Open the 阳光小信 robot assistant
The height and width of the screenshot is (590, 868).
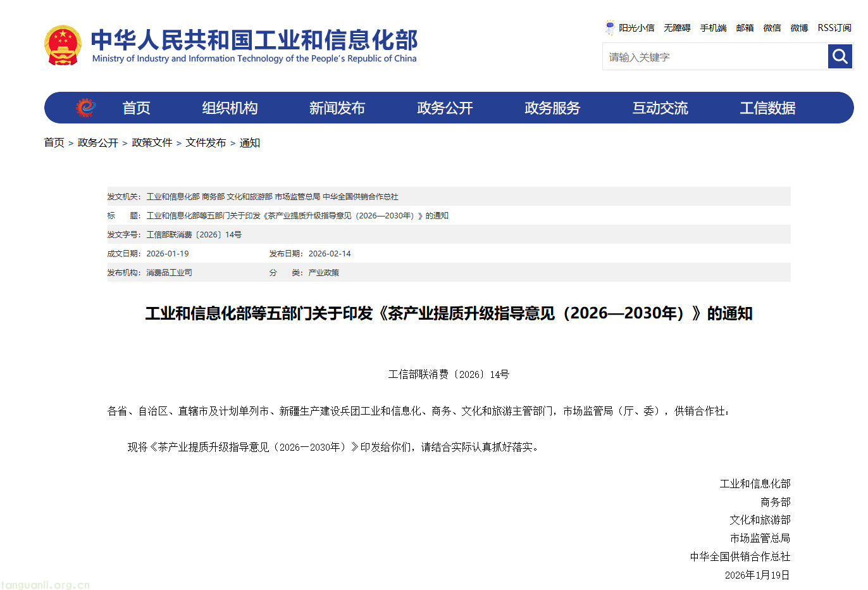click(629, 28)
